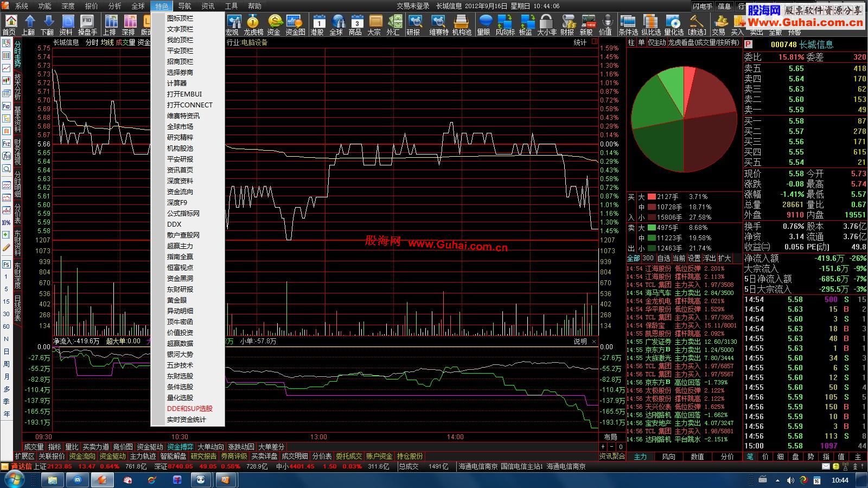The width and height of the screenshot is (868, 488).
Task: Click the 深排 chart icon
Action: pos(129,25)
